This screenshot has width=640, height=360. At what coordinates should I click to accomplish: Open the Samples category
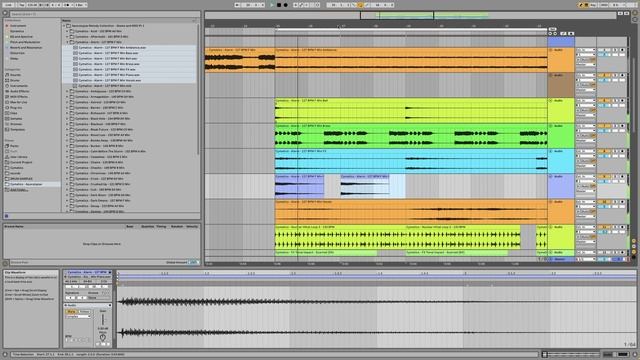pos(16,119)
